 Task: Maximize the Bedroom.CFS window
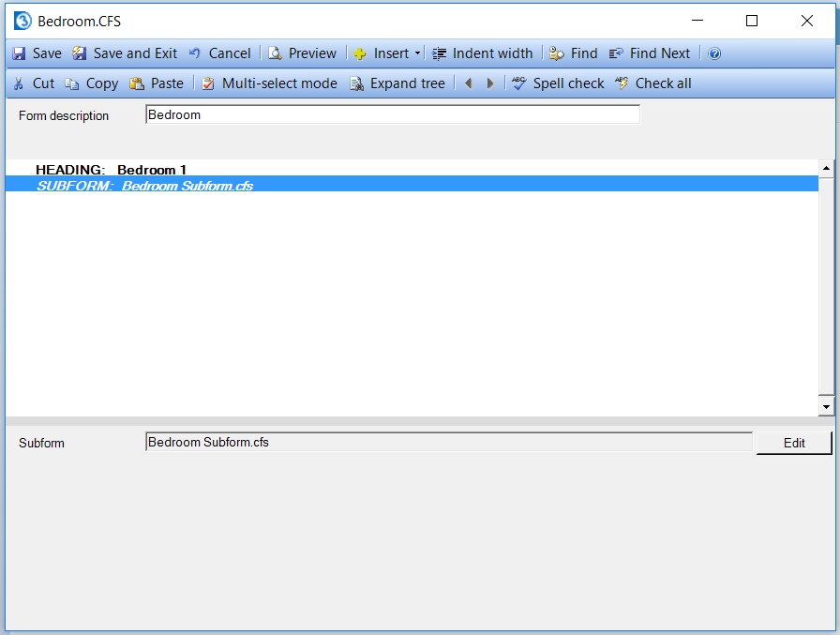(x=752, y=21)
